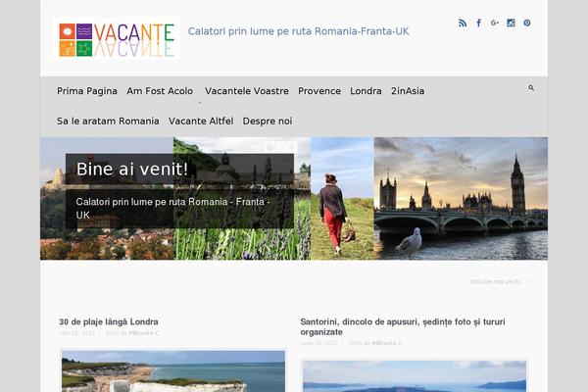Open the RSS feed icon

463,23
